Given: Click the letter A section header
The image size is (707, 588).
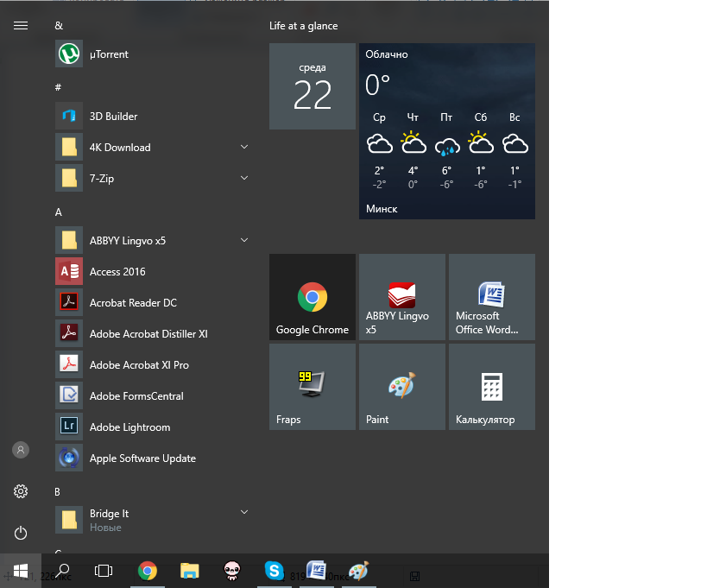Looking at the screenshot, I should 59,212.
